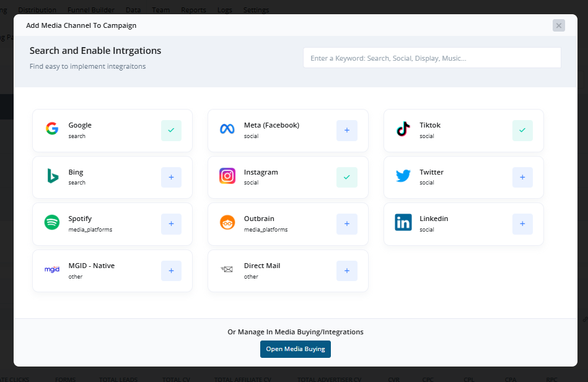Open Funnel Builder menu in background page
Image resolution: width=588 pixels, height=382 pixels.
[x=90, y=10]
